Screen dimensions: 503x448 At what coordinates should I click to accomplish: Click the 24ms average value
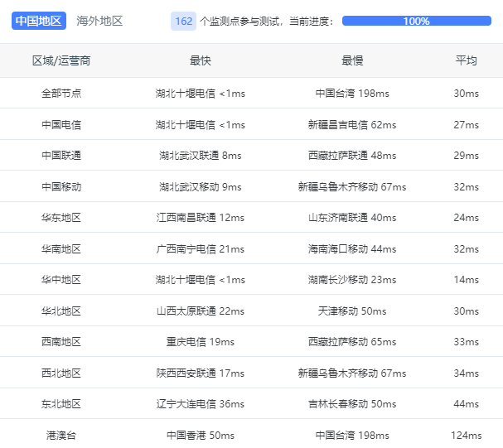click(x=466, y=218)
